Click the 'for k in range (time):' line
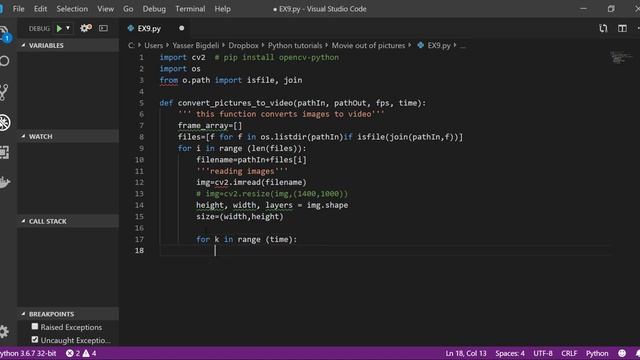 point(247,239)
